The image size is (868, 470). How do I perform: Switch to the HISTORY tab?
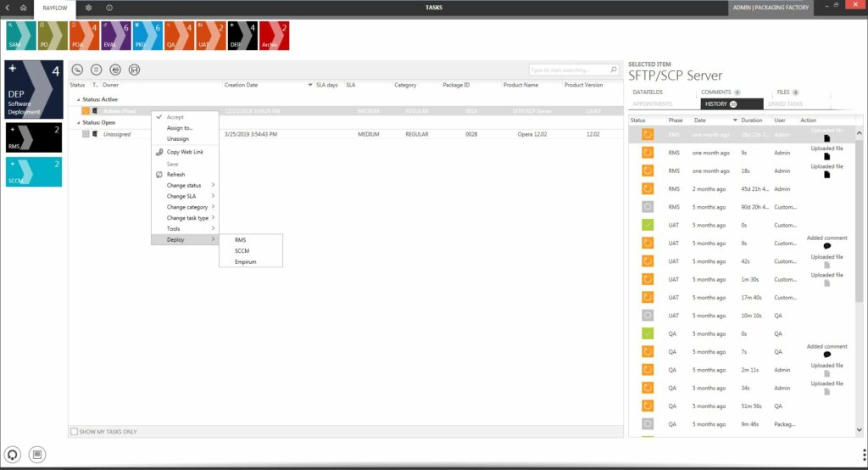[x=732, y=104]
